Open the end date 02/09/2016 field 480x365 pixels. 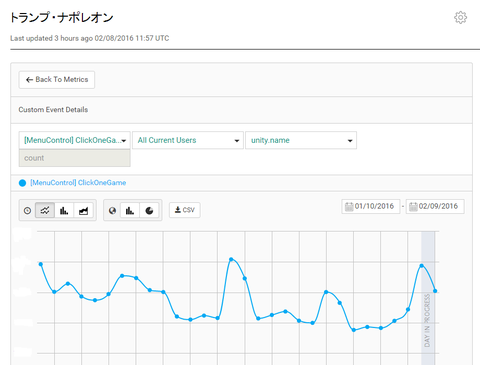435,206
